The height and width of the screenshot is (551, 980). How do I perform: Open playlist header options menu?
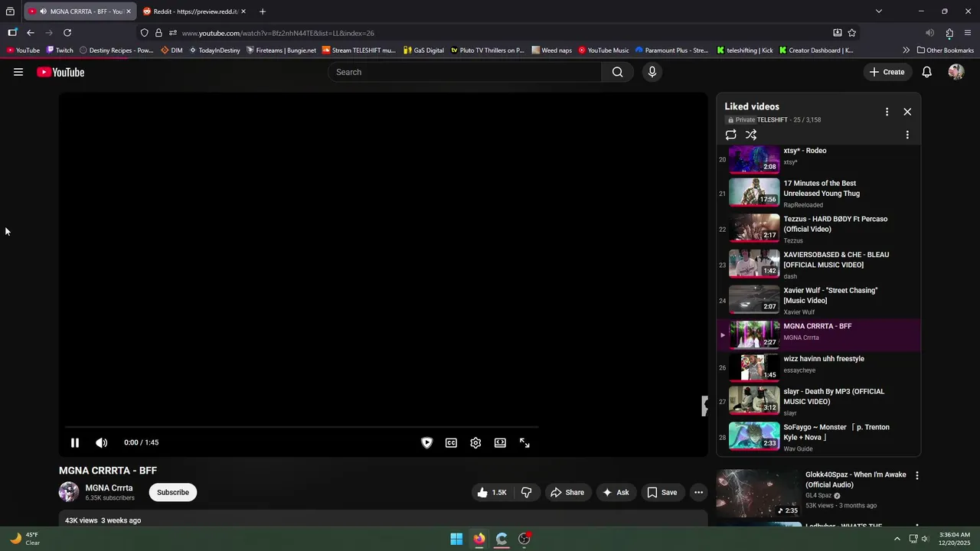coord(887,112)
